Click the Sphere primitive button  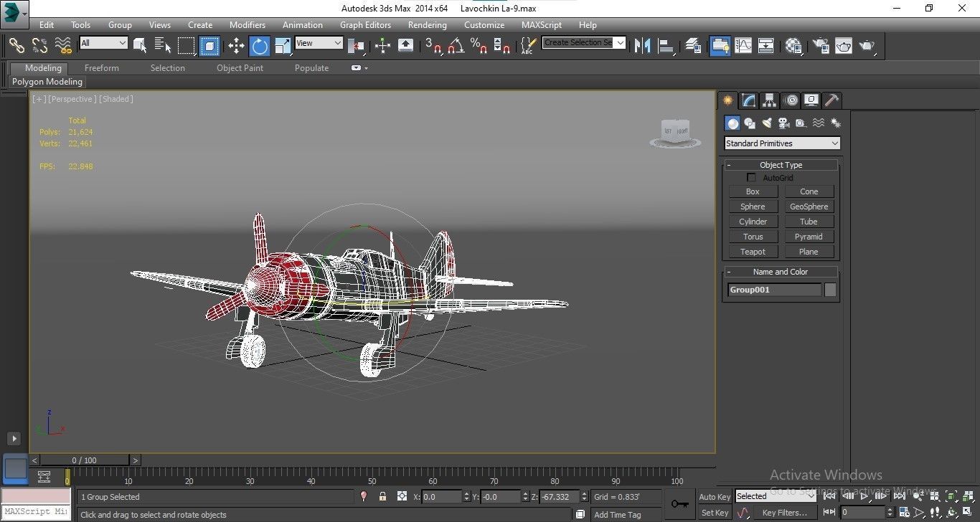[753, 207]
